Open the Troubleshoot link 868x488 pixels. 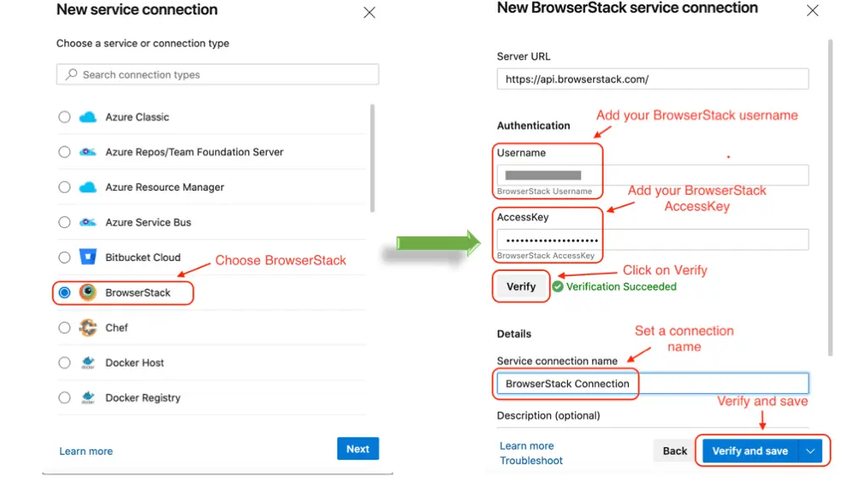click(531, 461)
